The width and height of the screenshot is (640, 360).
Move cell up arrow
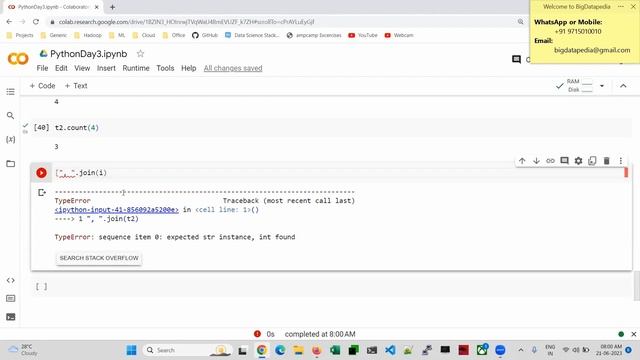pos(522,161)
